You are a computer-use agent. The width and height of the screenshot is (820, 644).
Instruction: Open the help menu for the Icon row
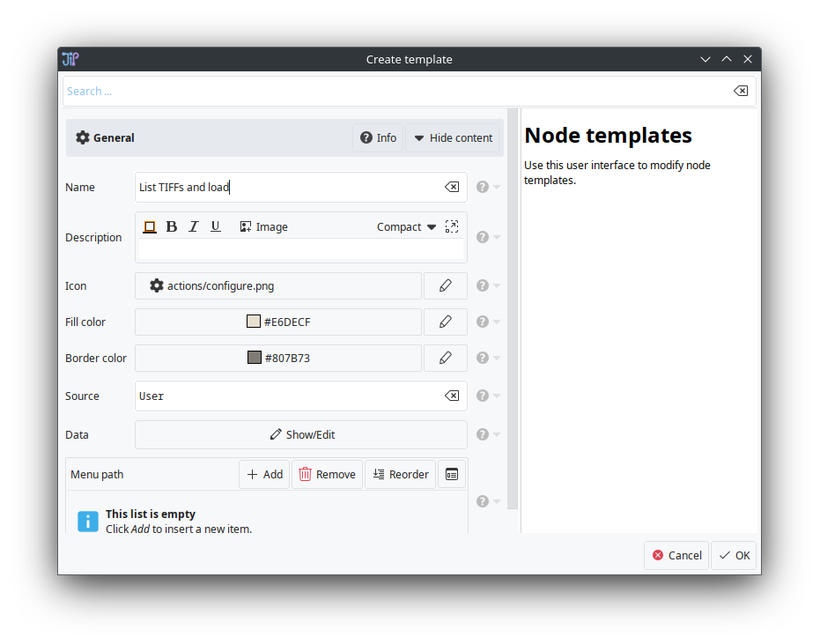coord(488,285)
